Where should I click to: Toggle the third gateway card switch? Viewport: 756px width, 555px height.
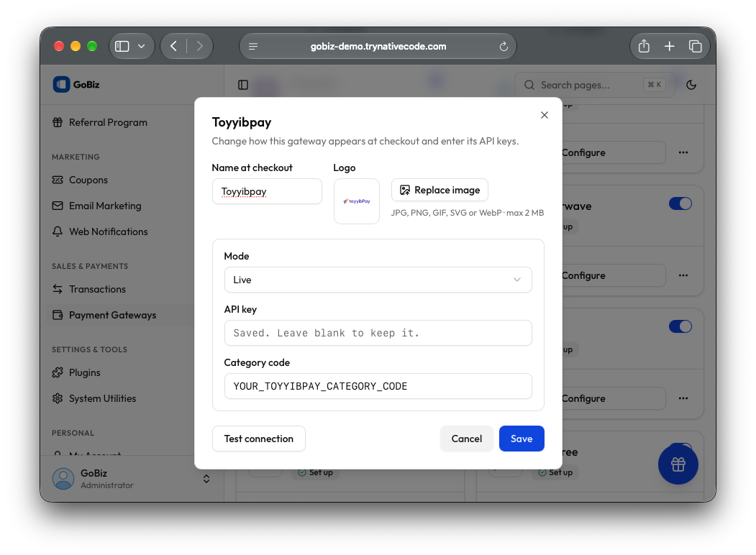click(680, 326)
